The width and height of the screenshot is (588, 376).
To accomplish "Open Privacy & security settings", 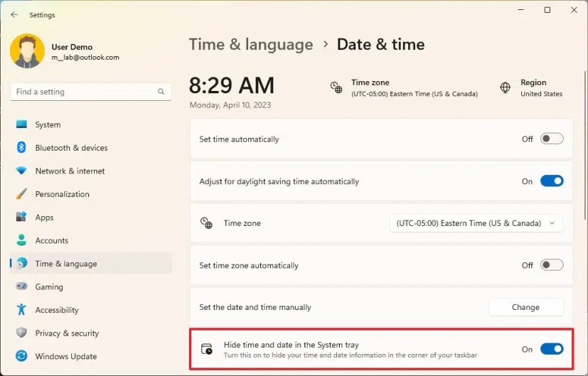I will [x=91, y=333].
